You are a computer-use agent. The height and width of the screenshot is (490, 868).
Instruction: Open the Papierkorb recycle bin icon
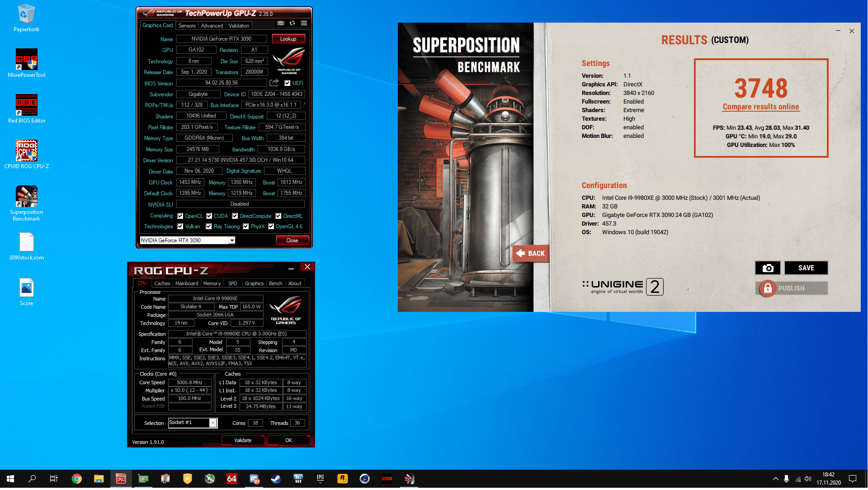coord(27,19)
